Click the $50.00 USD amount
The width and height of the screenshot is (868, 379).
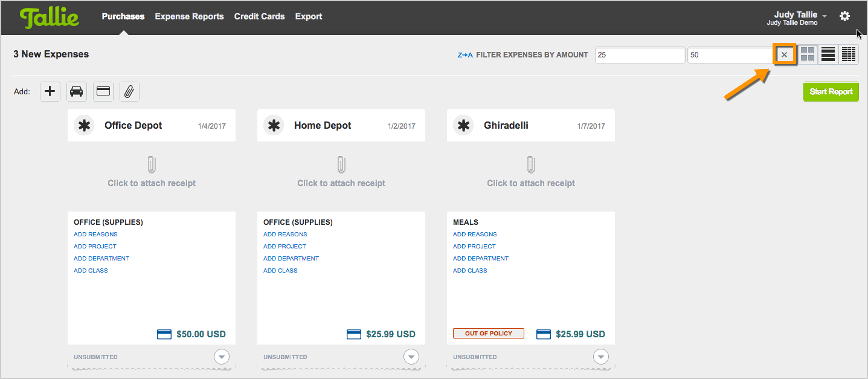pos(201,334)
